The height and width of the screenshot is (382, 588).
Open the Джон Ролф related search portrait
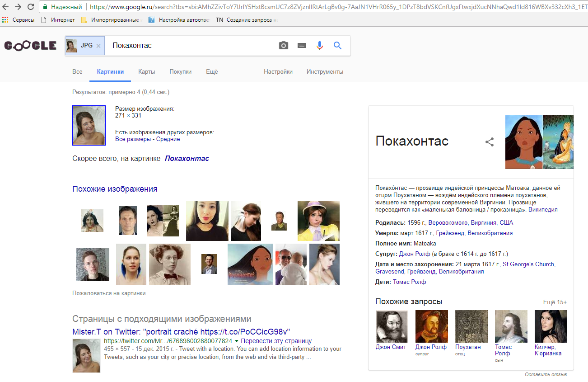(431, 326)
